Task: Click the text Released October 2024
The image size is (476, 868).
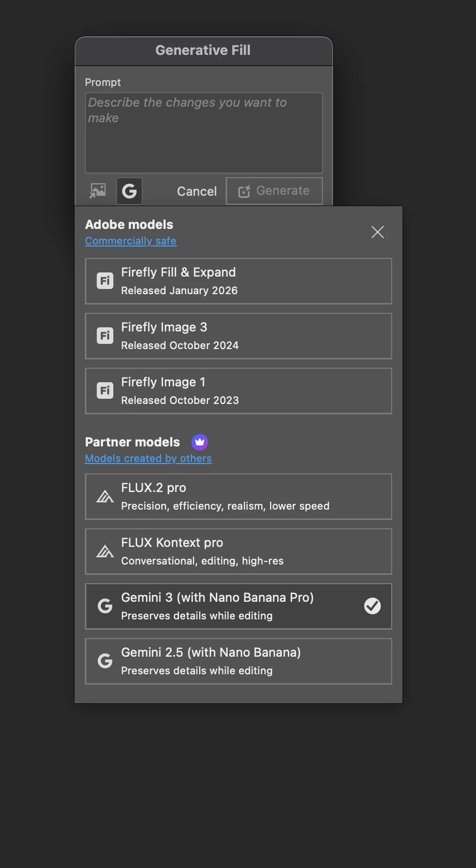Action: 180,345
